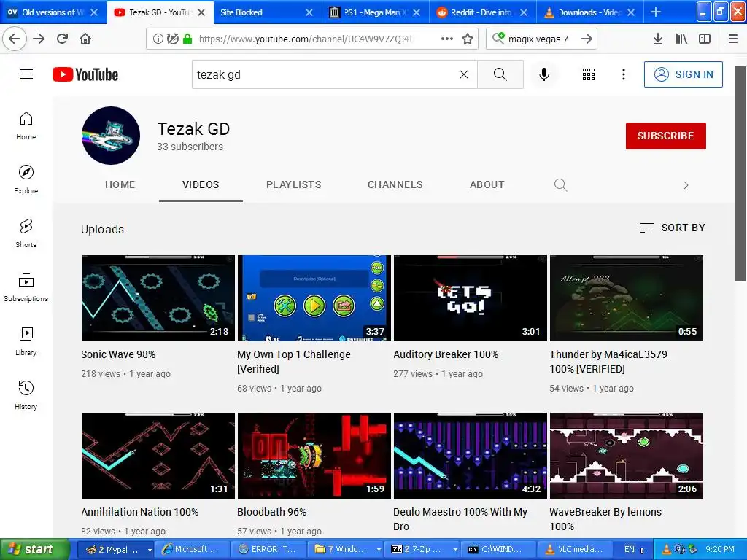Click the EN language indicator in taskbar
747x560 pixels.
pos(630,550)
